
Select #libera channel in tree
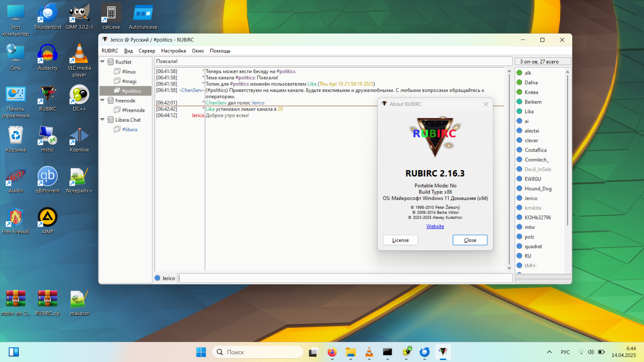pos(129,129)
